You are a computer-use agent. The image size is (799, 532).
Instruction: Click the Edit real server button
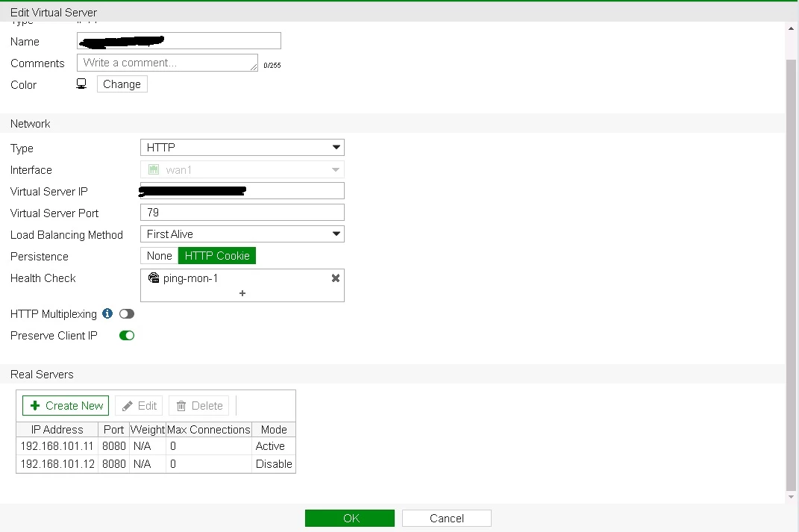pos(139,406)
